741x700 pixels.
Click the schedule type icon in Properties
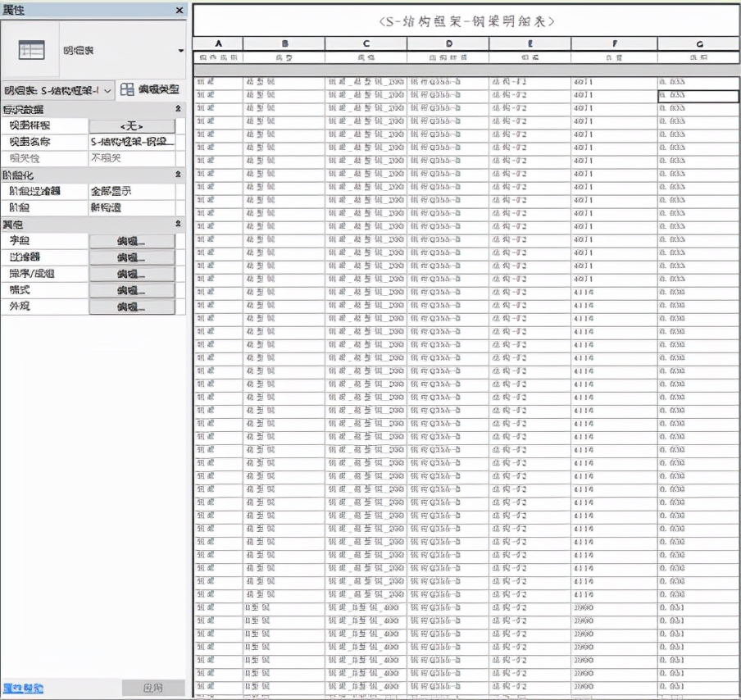[31, 50]
